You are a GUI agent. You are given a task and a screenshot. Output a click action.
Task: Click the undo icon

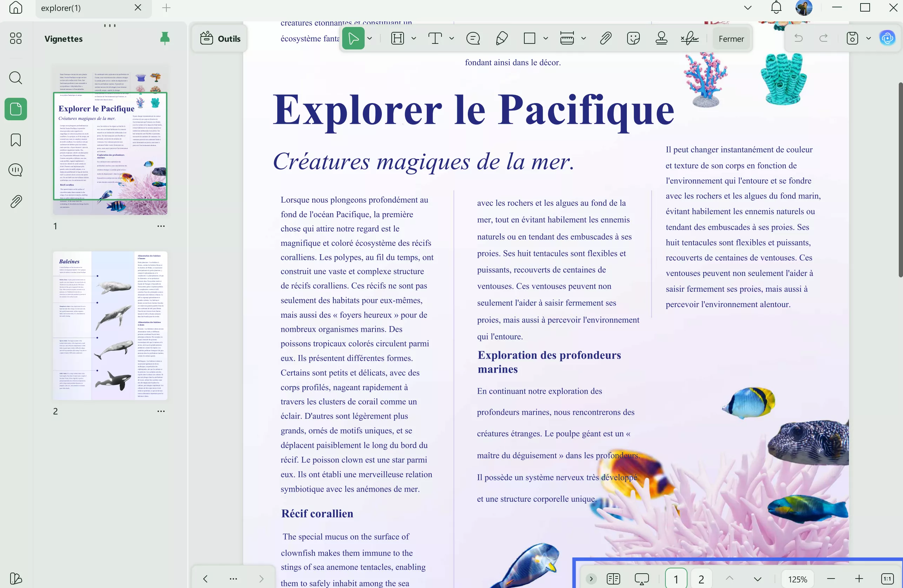[x=799, y=38]
